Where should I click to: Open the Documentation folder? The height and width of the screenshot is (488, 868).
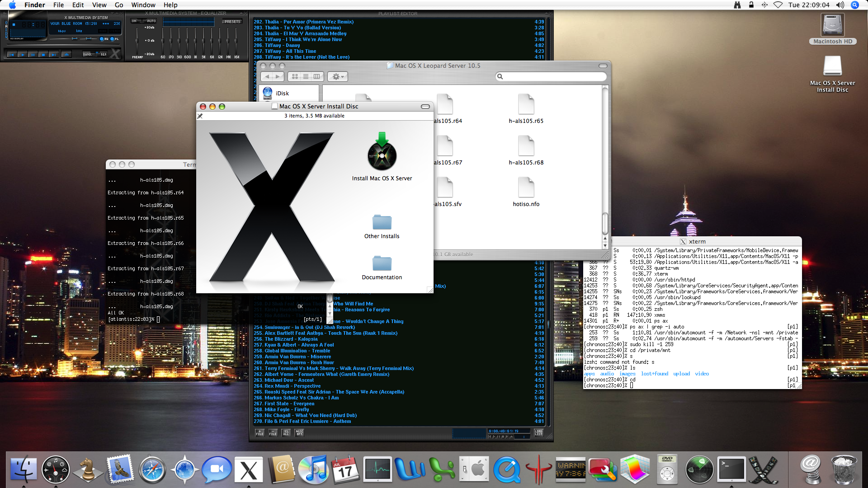pyautogui.click(x=382, y=268)
